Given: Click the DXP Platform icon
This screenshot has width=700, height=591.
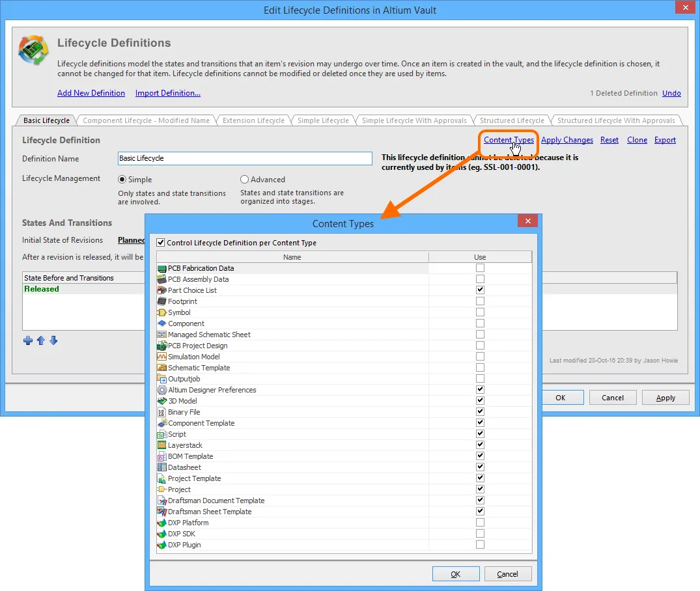Looking at the screenshot, I should pos(162,523).
